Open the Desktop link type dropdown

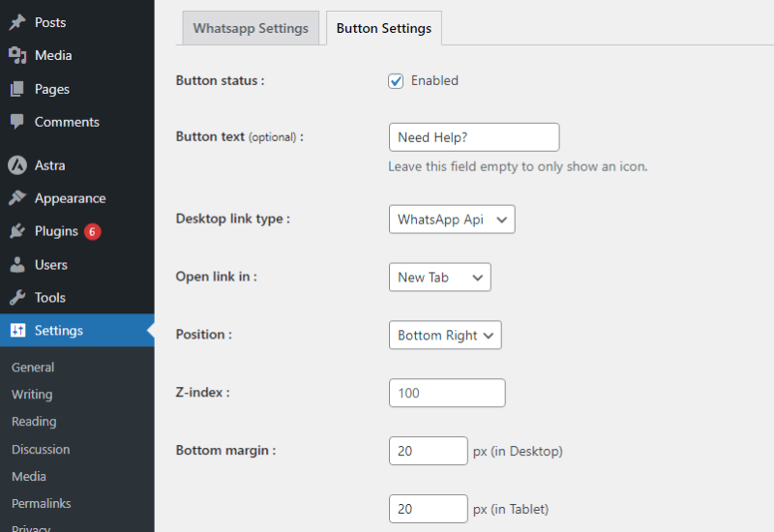pos(452,220)
